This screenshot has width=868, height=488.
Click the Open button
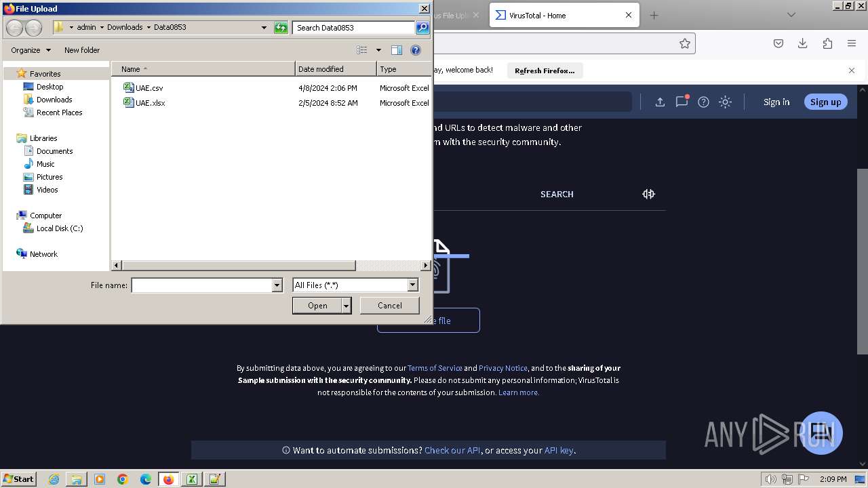coord(317,306)
